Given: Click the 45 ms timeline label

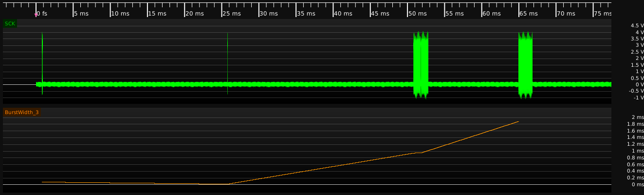Looking at the screenshot, I should 381,14.
